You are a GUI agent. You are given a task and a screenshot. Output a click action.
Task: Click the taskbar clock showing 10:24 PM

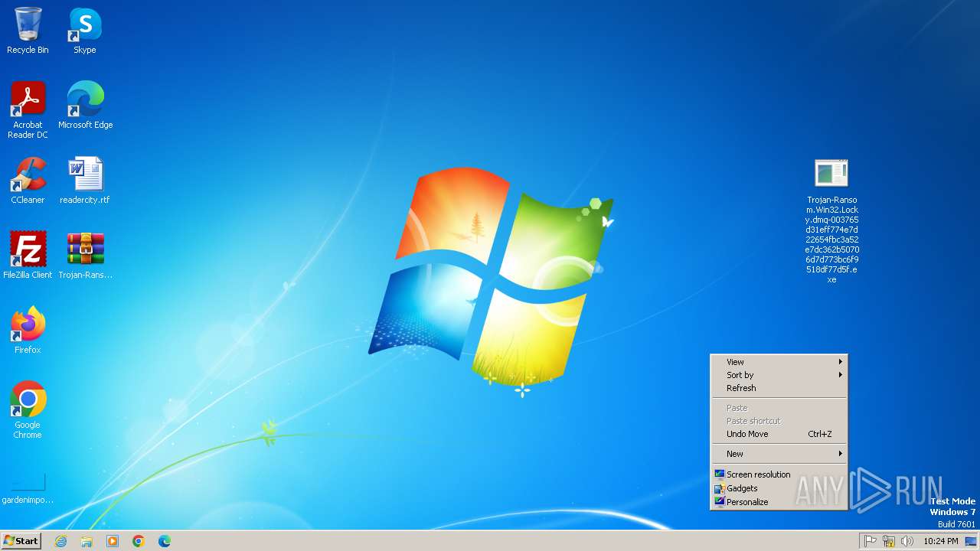(941, 541)
